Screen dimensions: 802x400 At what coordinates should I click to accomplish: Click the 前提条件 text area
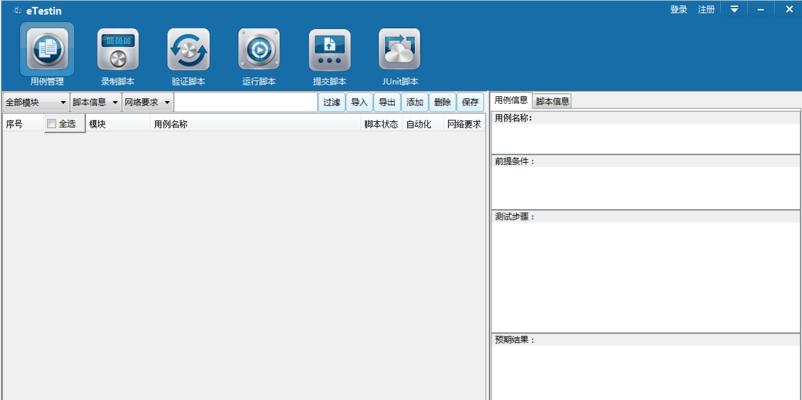tap(645, 187)
